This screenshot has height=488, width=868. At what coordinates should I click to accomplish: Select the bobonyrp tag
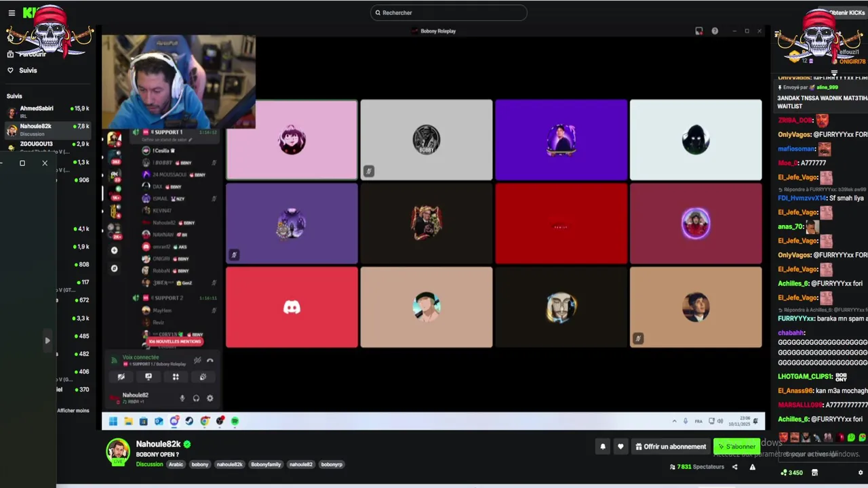pos(332,465)
